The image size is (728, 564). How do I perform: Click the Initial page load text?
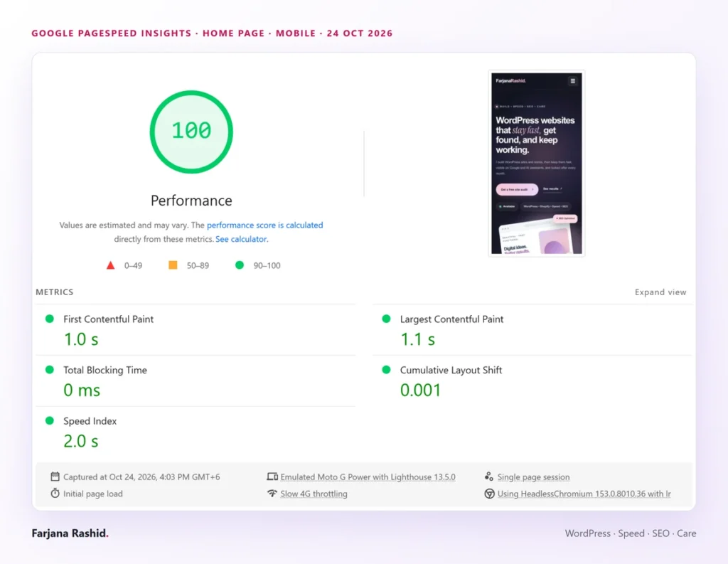pos(93,494)
